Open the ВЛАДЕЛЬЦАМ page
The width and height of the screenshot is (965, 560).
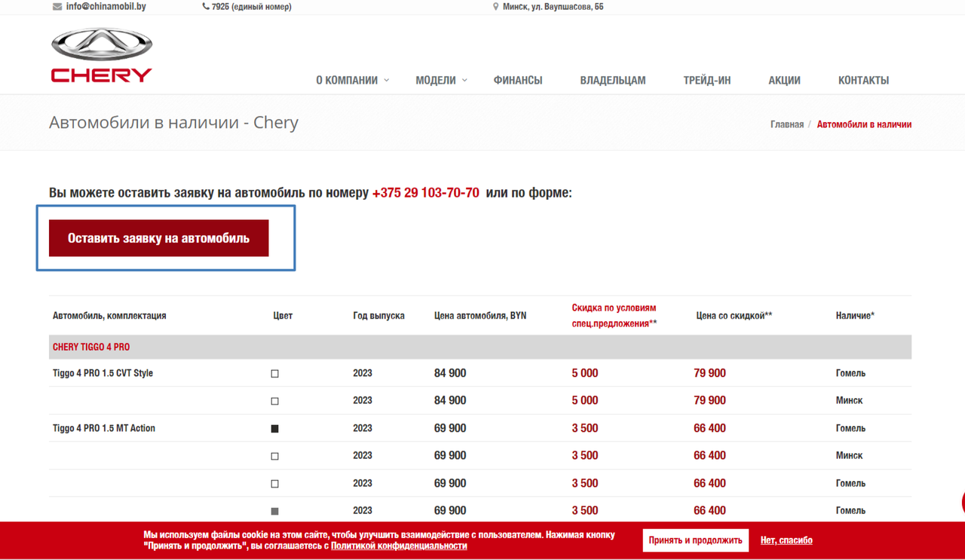613,80
